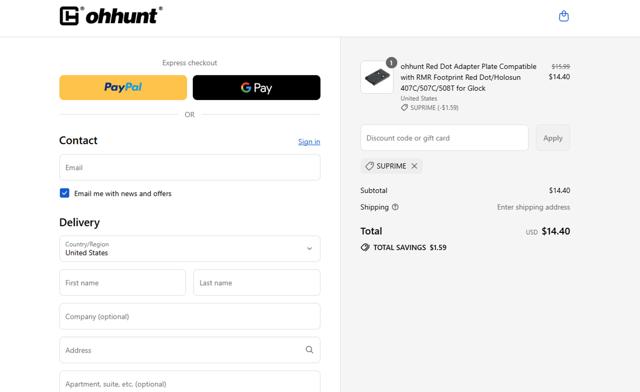Click the Last name field
Image resolution: width=640 pixels, height=392 pixels.
pos(257,283)
